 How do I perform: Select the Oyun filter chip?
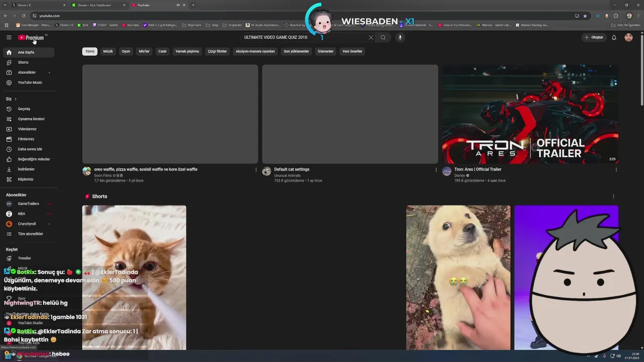[126, 51]
